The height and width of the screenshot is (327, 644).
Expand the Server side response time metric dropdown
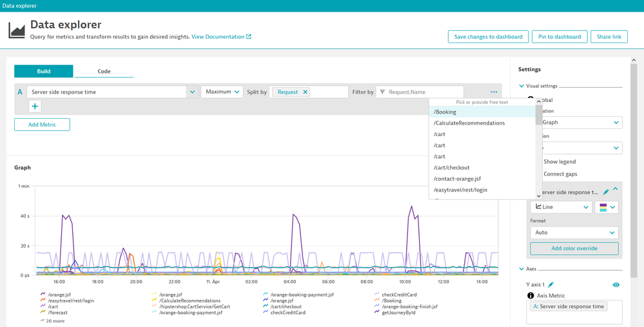192,92
